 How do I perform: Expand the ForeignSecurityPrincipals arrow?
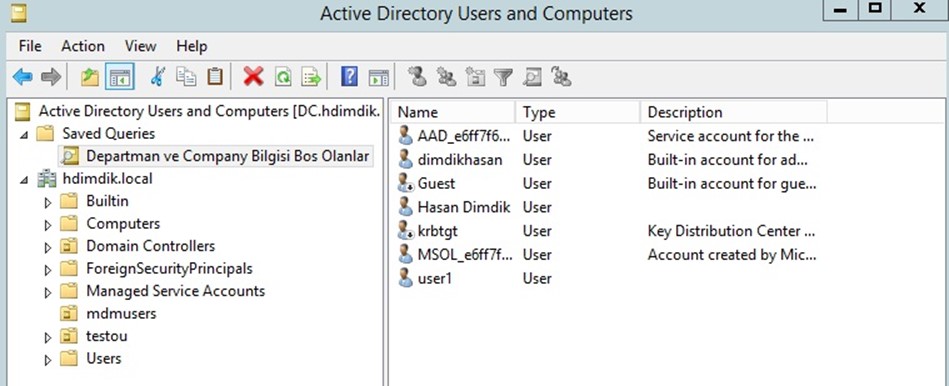[48, 269]
